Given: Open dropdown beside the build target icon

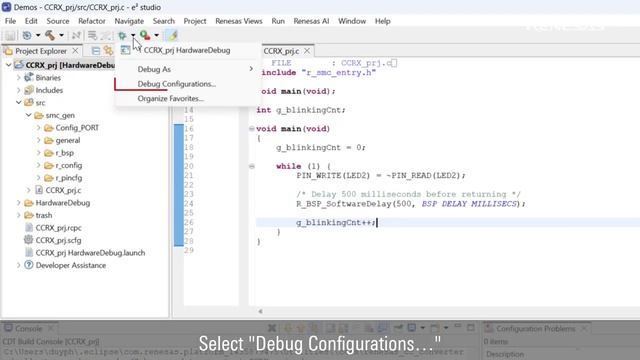Looking at the screenshot, I should tap(38, 36).
